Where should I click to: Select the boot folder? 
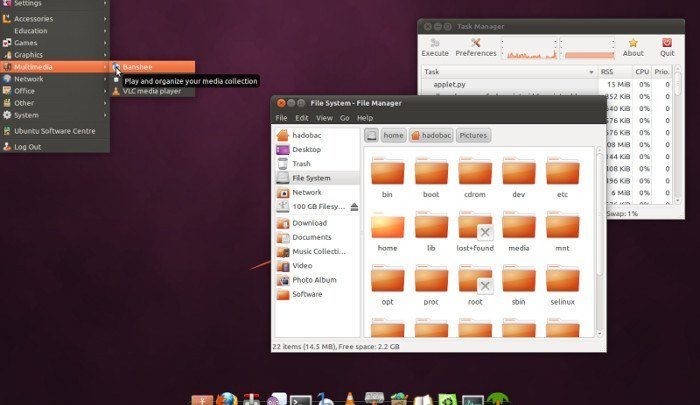pos(431,177)
